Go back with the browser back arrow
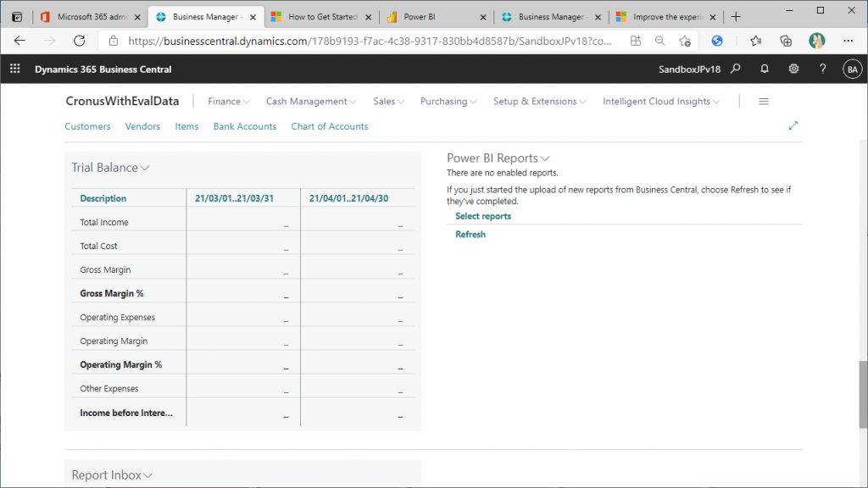This screenshot has height=488, width=868. click(20, 41)
